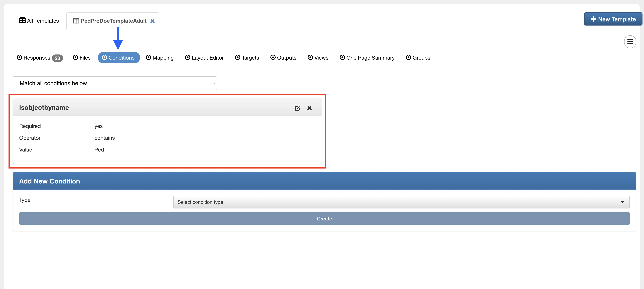This screenshot has height=289, width=644.
Task: Click the plus icon on New Template
Action: point(593,19)
